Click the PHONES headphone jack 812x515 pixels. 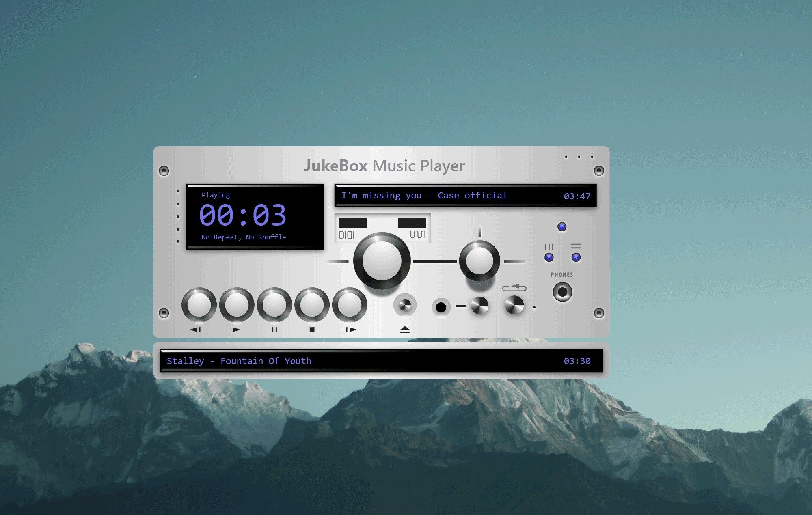click(x=562, y=292)
